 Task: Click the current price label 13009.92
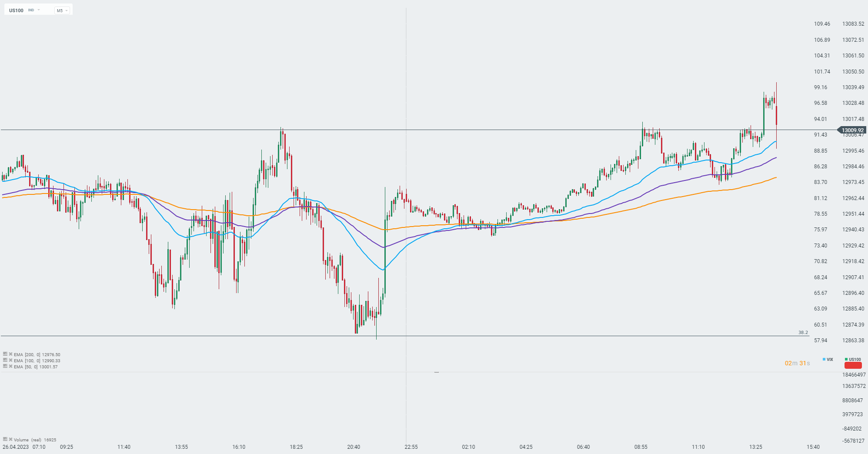click(x=852, y=130)
